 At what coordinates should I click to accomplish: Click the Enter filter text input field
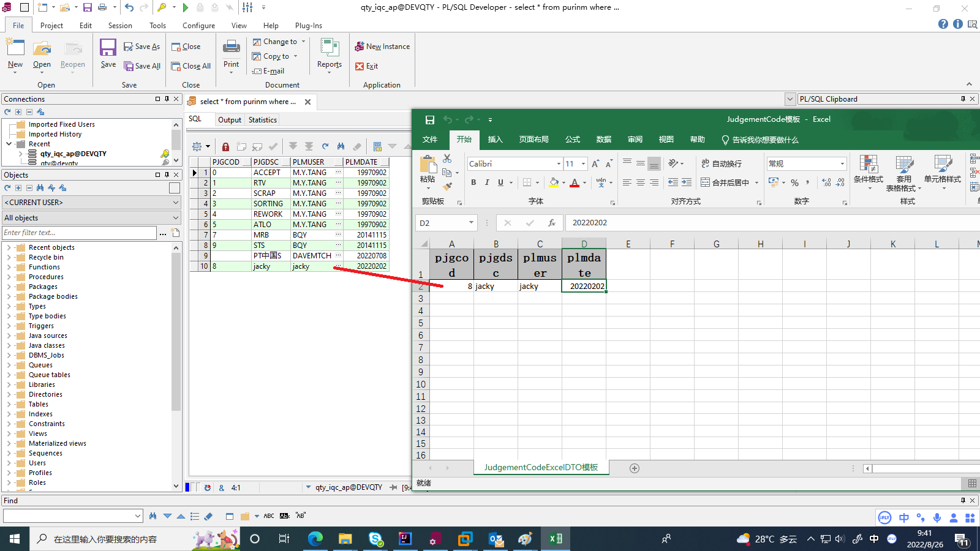click(78, 232)
